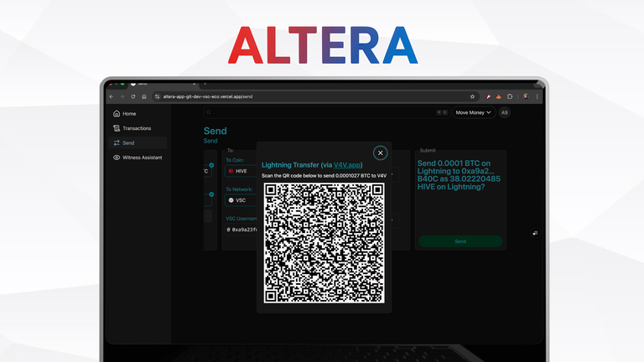Expand the Move Money dropdown
Viewport: 644px width, 362px height.
[473, 112]
